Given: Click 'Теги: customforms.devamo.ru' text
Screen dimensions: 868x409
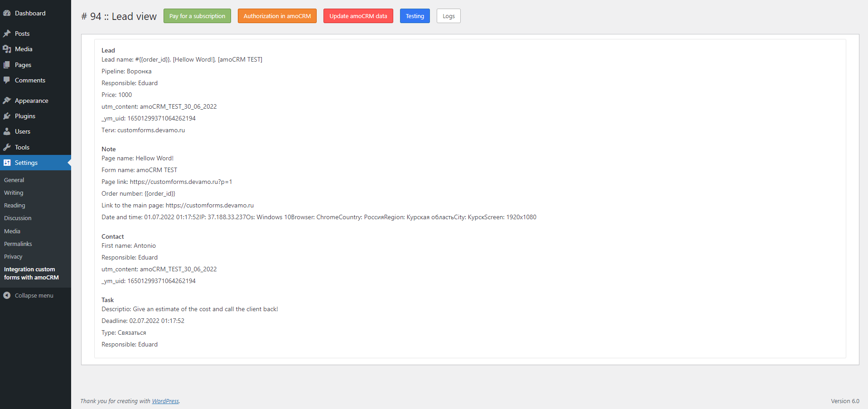Looking at the screenshot, I should click(143, 130).
